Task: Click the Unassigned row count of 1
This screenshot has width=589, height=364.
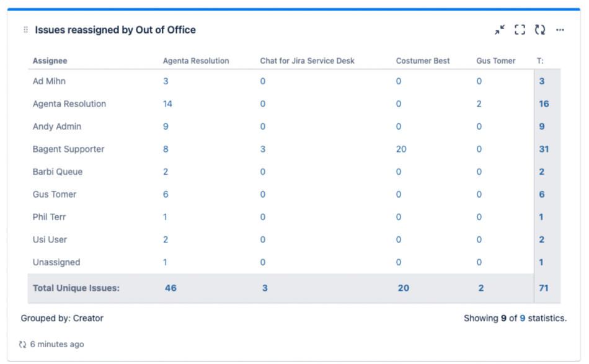Action: click(165, 262)
